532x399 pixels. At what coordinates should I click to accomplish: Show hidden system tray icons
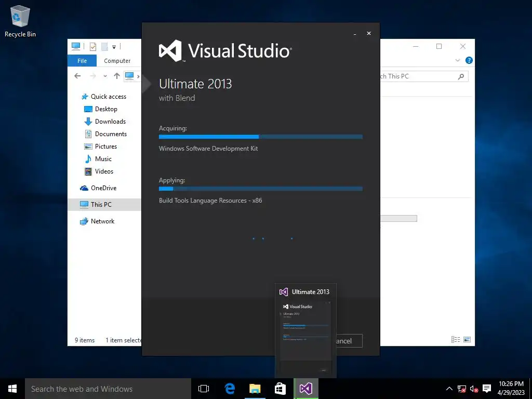click(x=449, y=389)
